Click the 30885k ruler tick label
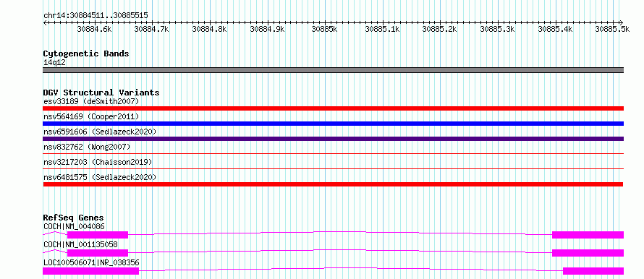This screenshot has width=644, height=279. coord(325,29)
